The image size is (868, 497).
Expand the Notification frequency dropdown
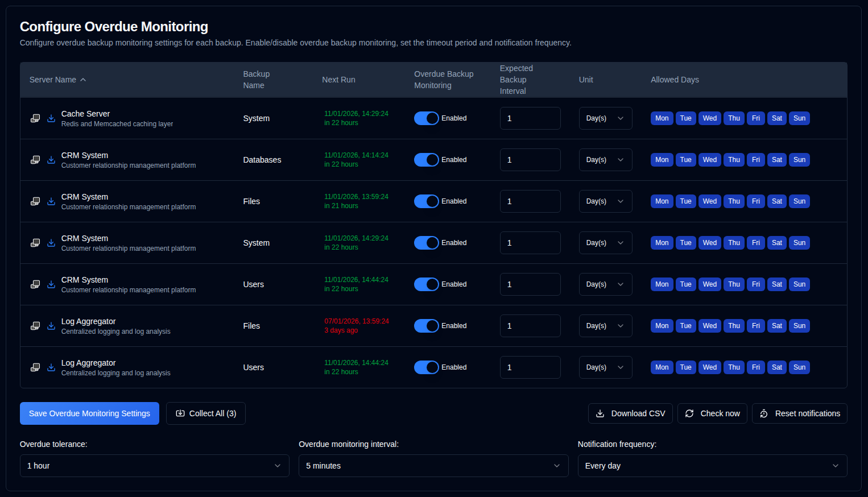[x=712, y=466]
